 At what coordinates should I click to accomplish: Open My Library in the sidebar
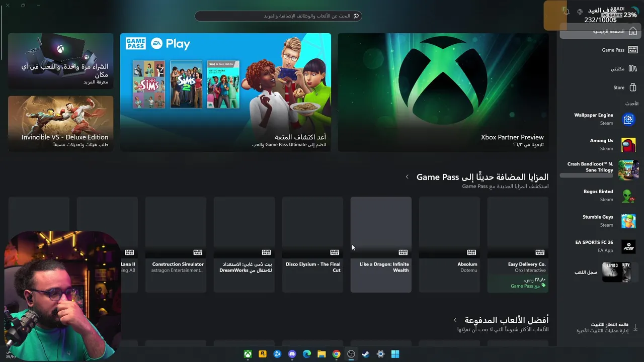(x=599, y=68)
